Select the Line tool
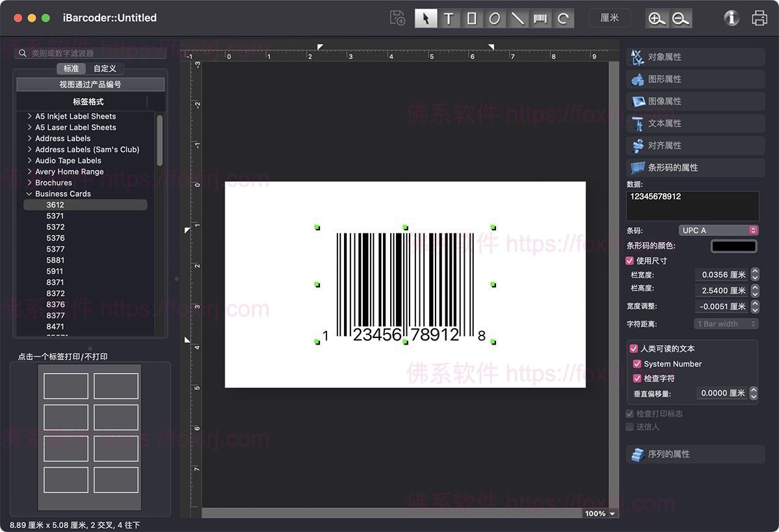Image resolution: width=779 pixels, height=532 pixels. (x=517, y=18)
